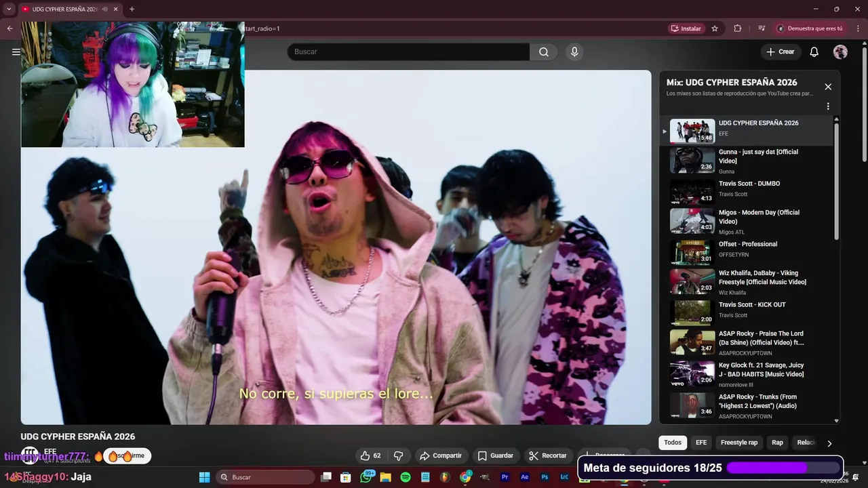Image resolution: width=868 pixels, height=488 pixels.
Task: Open the account avatar menu
Action: 840,52
